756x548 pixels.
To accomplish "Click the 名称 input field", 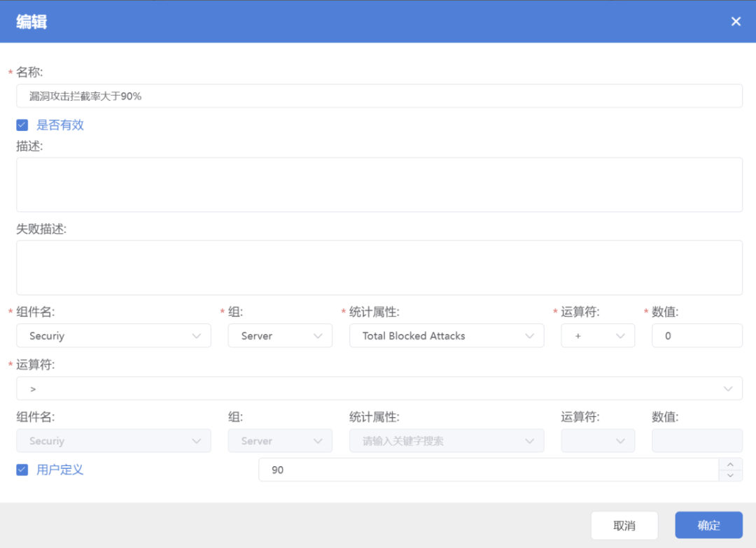I will [x=379, y=96].
